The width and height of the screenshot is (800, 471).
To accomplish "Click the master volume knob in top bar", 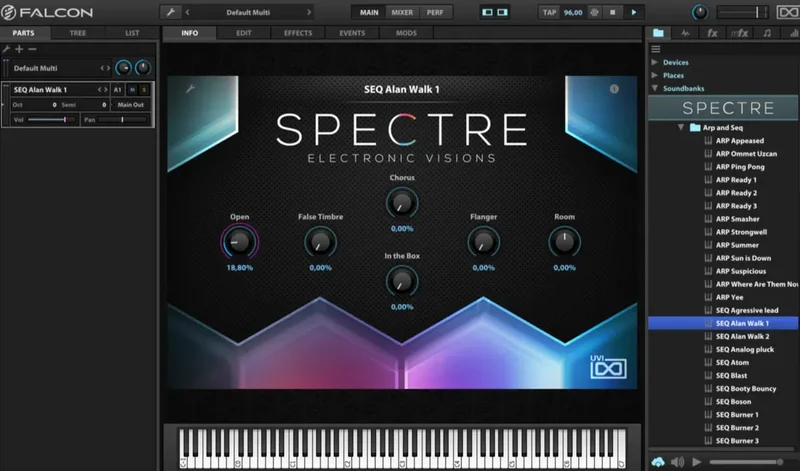I will 700,12.
